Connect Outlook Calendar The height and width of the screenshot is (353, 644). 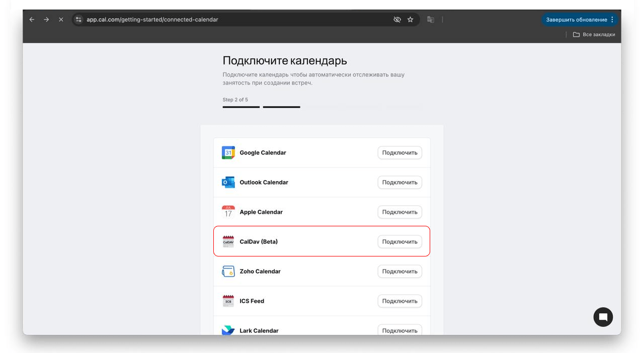point(400,183)
